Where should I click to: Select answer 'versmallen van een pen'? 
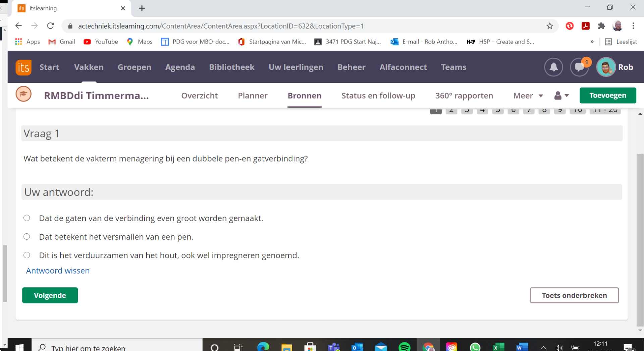coord(27,237)
